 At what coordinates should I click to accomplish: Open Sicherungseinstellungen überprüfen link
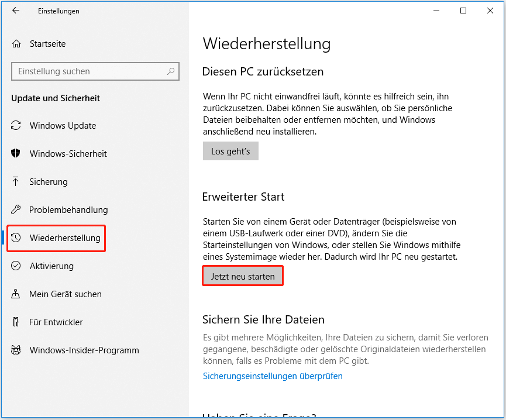pos(273,376)
